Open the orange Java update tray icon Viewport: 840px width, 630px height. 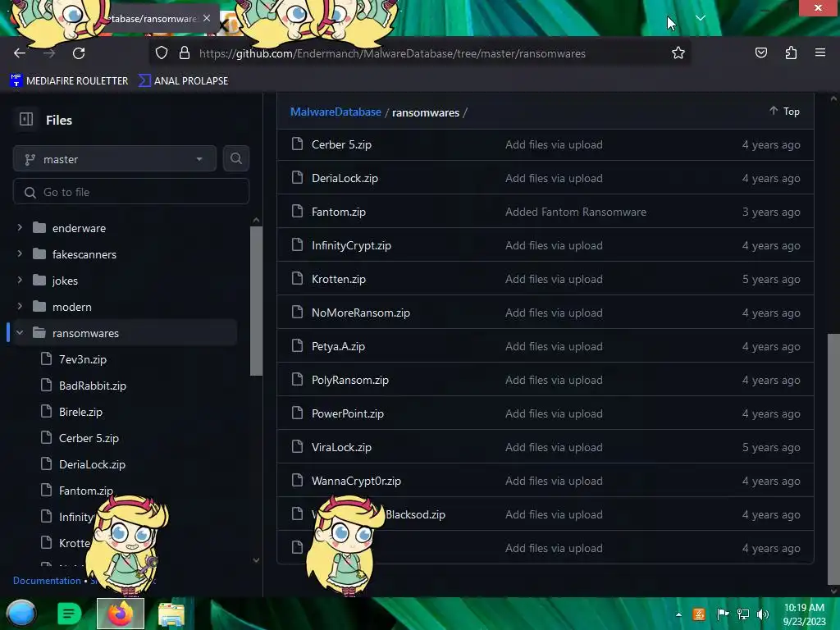coord(699,614)
